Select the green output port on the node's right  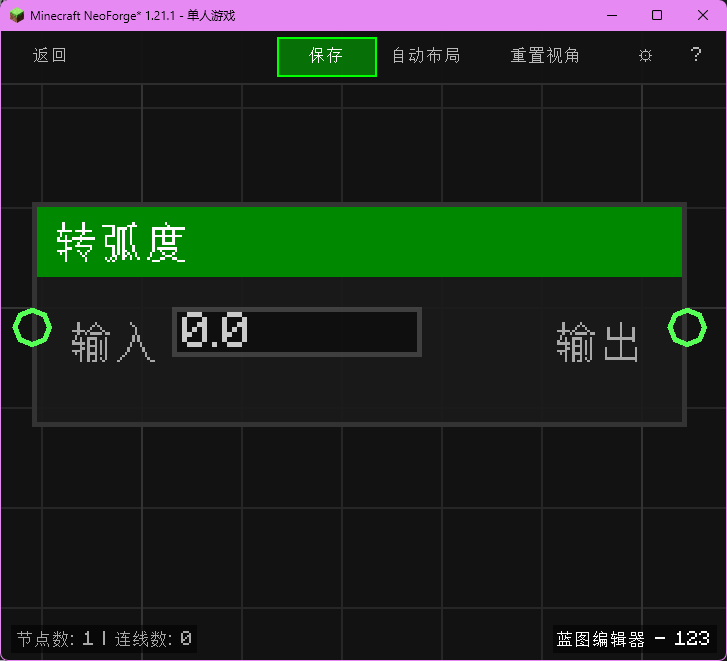pos(687,327)
